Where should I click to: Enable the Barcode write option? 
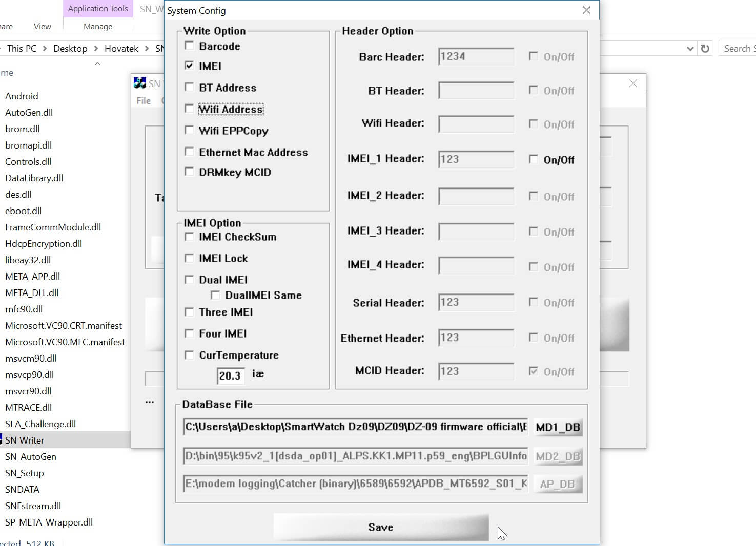click(x=189, y=45)
